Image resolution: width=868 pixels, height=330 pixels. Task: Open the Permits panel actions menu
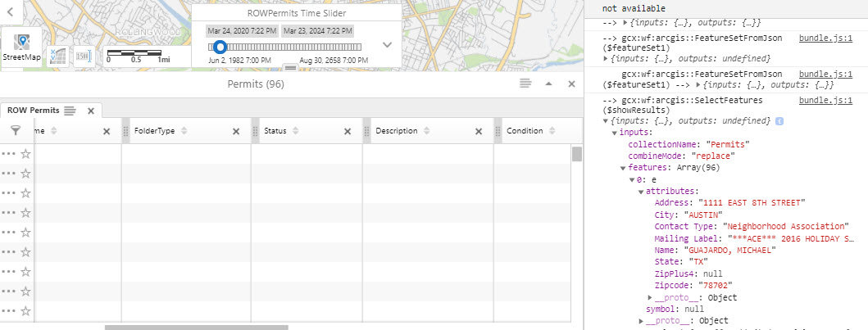pos(525,84)
